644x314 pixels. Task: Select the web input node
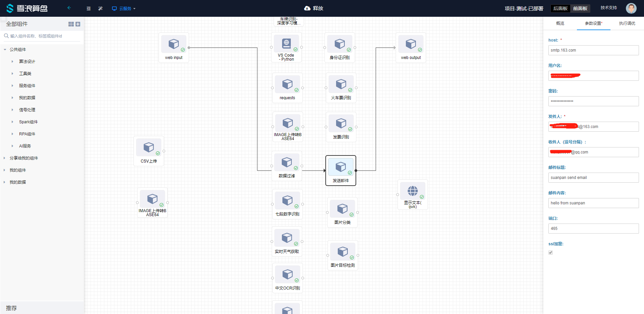174,48
